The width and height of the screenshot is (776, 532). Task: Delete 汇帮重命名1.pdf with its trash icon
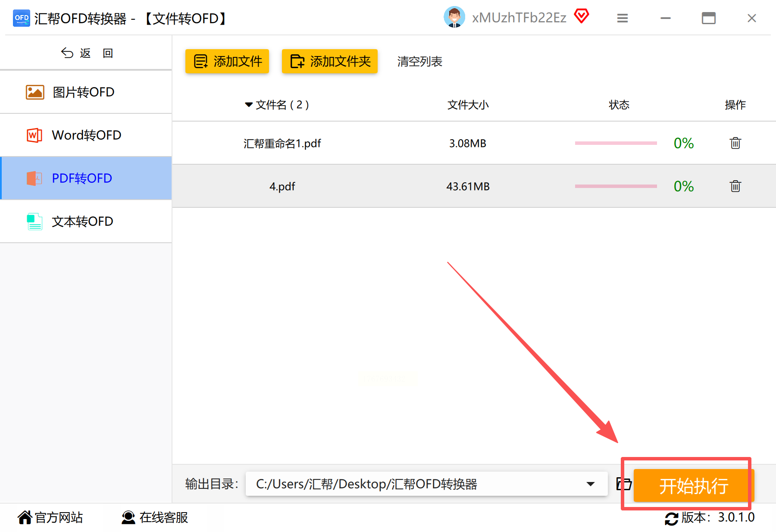pos(735,143)
